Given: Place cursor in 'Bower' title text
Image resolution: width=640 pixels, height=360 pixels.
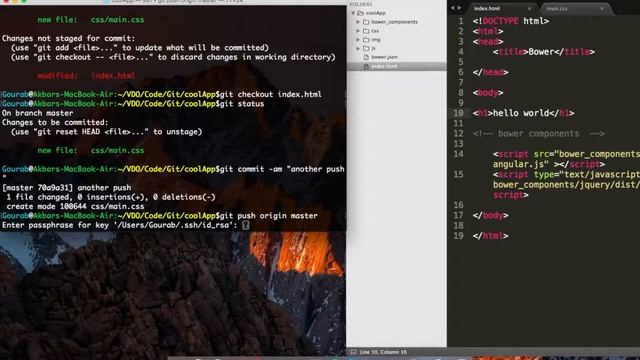Looking at the screenshot, I should click(541, 52).
